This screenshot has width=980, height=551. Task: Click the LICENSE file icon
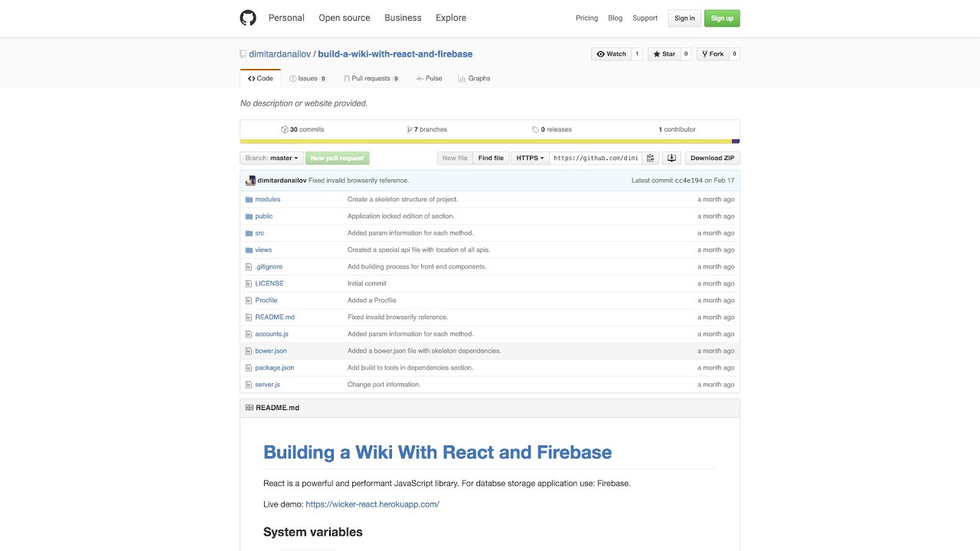248,284
